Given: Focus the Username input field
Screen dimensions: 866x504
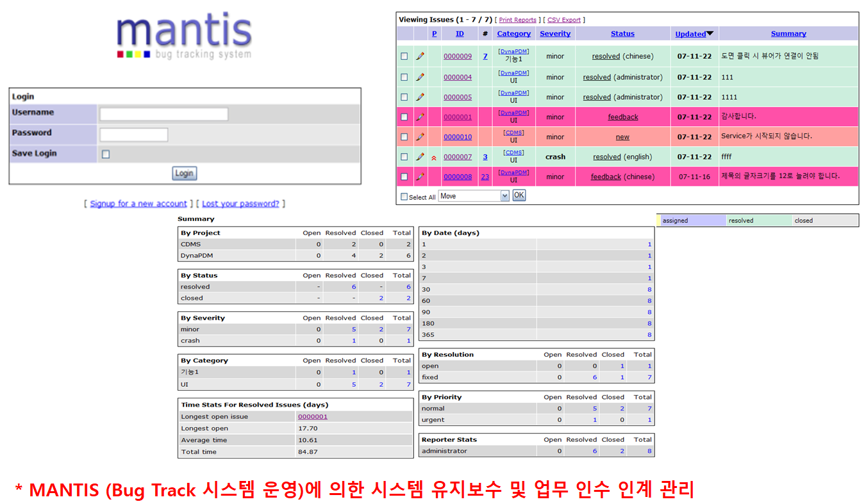Looking at the screenshot, I should 164,114.
